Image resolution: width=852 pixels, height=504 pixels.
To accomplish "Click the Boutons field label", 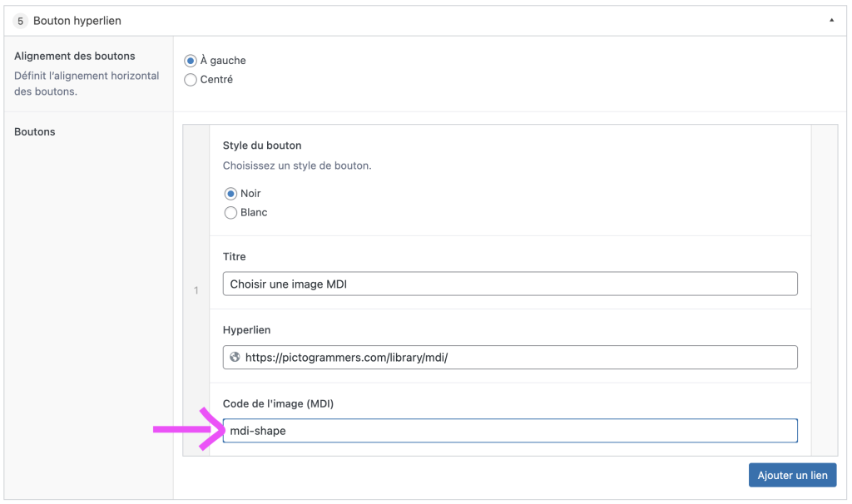I will 35,131.
